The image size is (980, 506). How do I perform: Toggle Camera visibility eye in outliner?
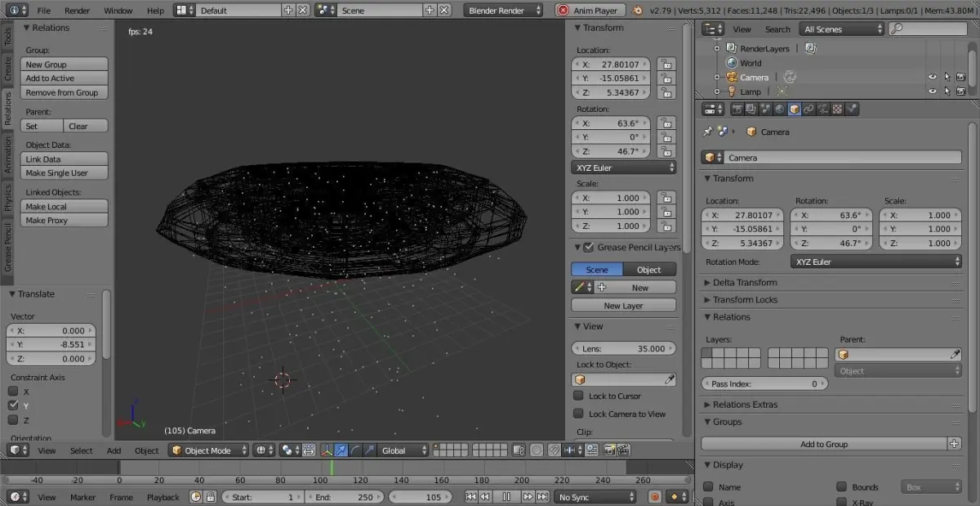(x=932, y=78)
